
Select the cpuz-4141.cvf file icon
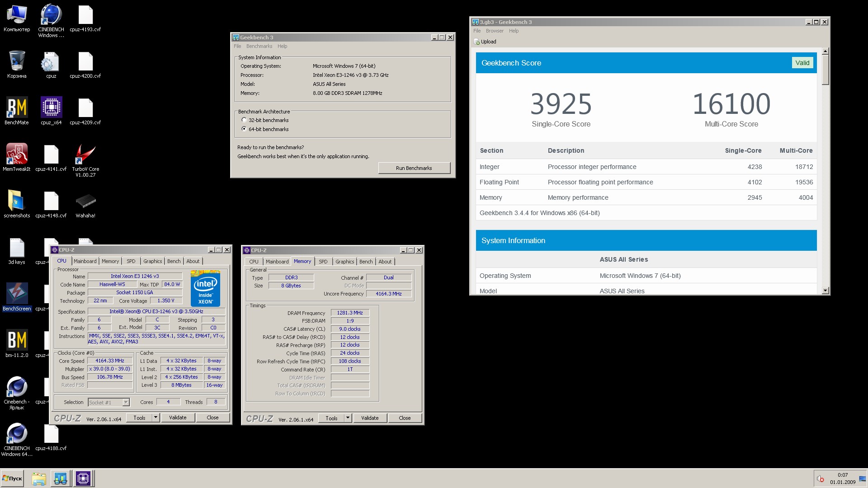coord(51,158)
